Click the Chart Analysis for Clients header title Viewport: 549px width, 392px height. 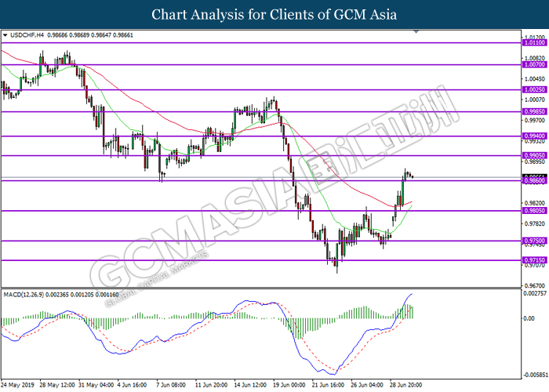pos(274,15)
